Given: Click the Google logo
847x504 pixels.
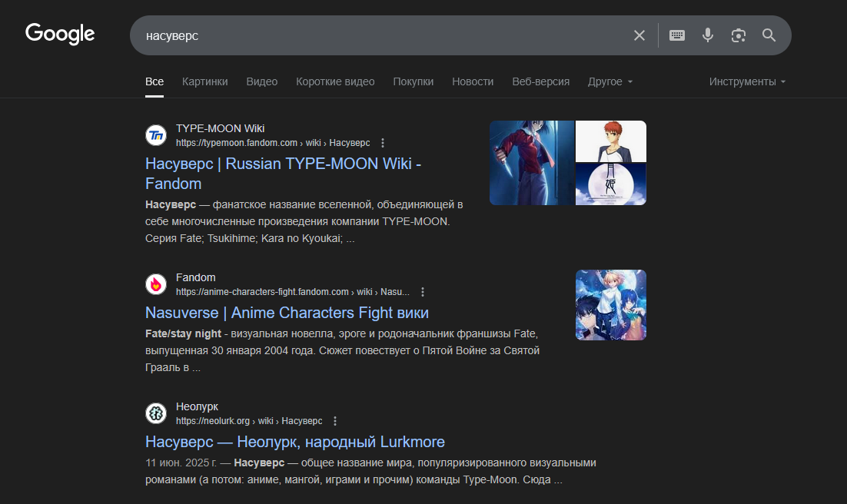Looking at the screenshot, I should tap(60, 34).
